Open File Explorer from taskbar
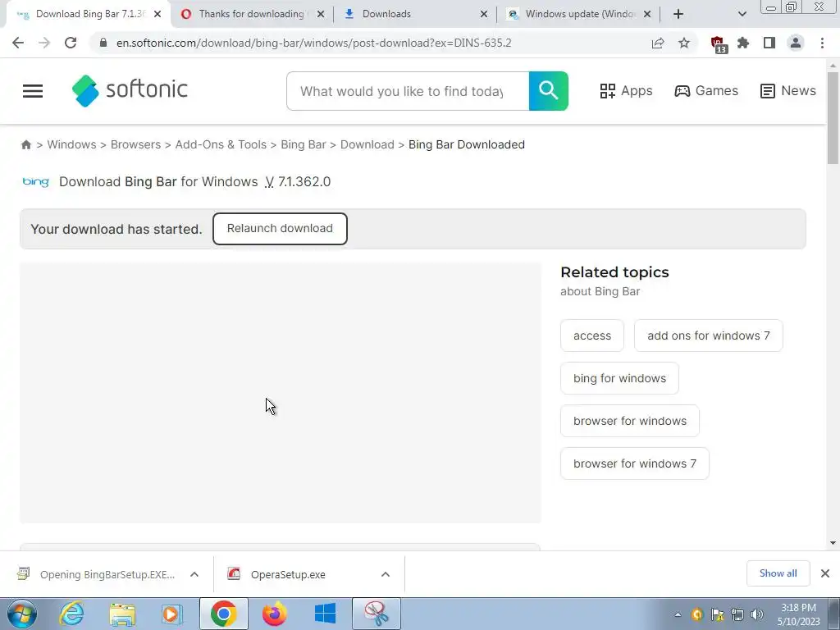The image size is (840, 630). point(122,614)
